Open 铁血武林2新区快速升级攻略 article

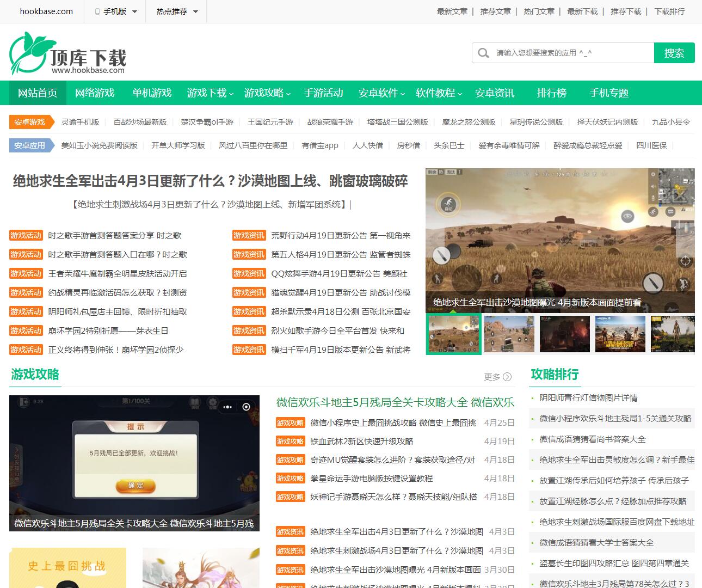click(362, 442)
